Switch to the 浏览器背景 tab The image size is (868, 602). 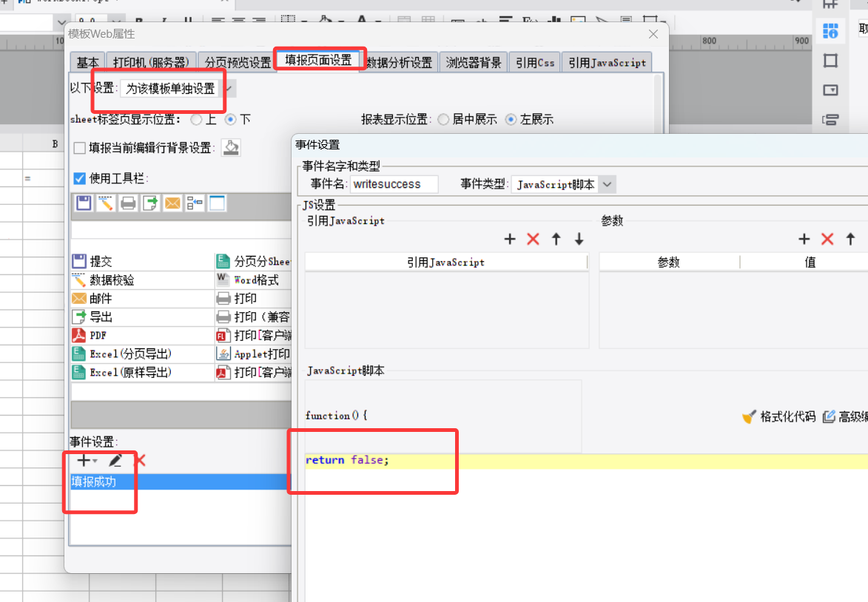(x=474, y=63)
